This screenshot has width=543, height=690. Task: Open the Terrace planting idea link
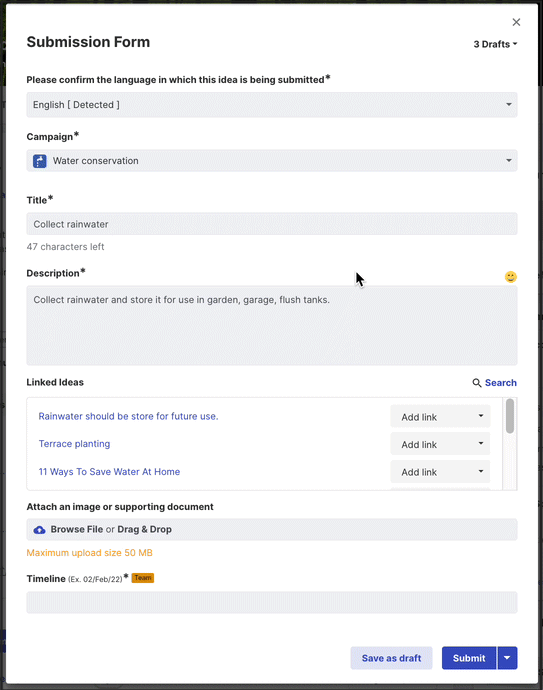coord(74,444)
